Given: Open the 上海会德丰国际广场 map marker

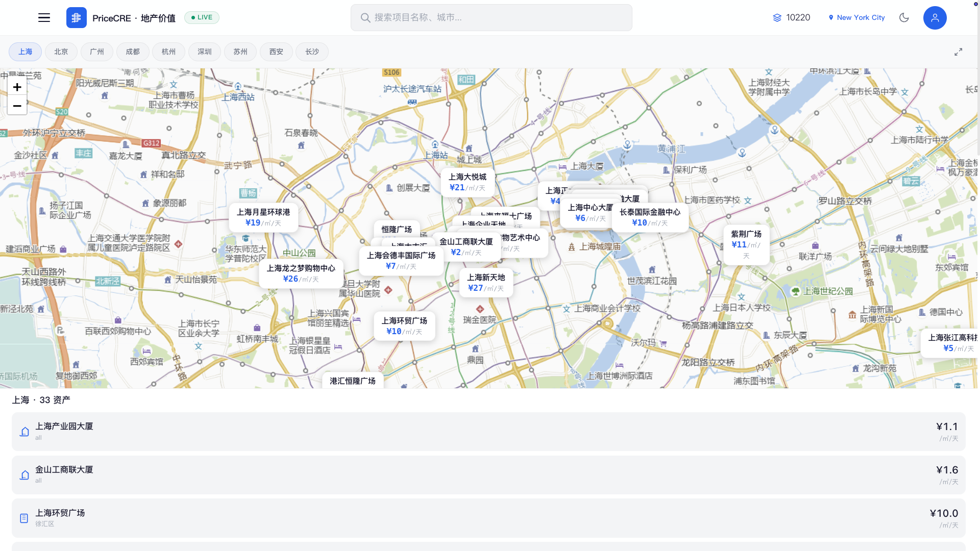Looking at the screenshot, I should tap(401, 261).
